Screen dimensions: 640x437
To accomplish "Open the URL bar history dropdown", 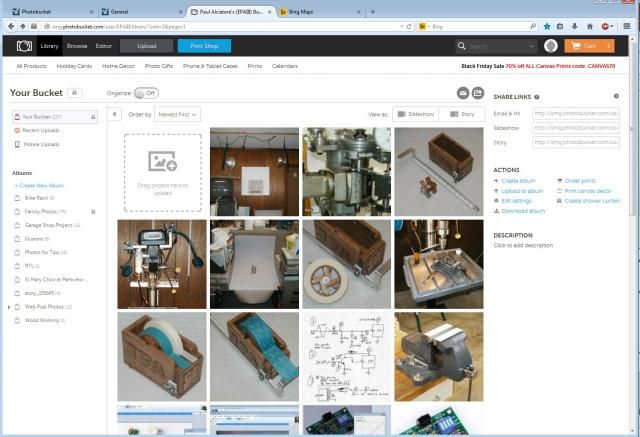I will [402, 27].
